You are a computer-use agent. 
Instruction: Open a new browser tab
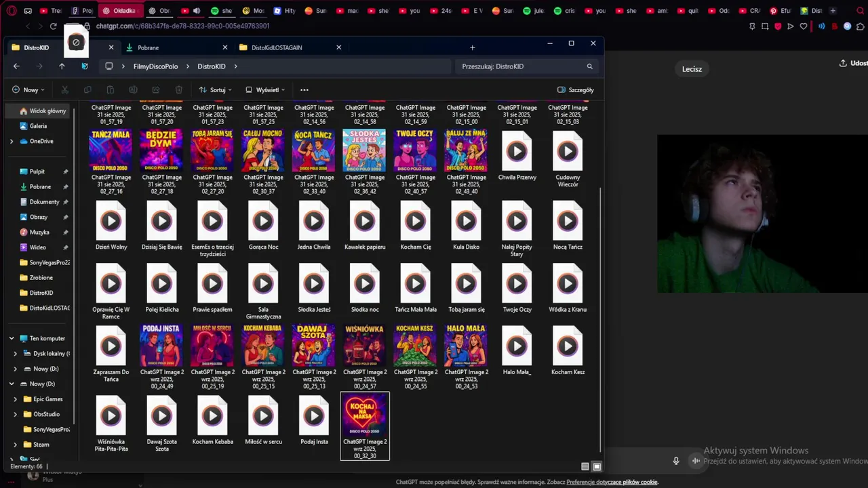(x=833, y=11)
